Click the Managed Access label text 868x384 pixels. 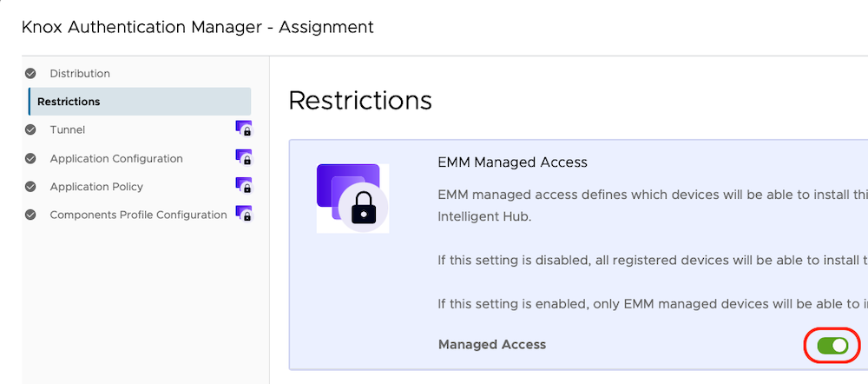pos(492,345)
